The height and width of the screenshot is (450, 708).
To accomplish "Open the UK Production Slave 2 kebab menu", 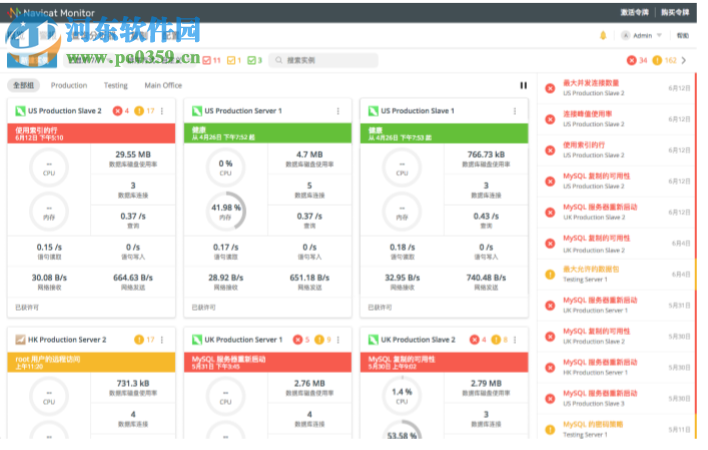I will point(515,340).
